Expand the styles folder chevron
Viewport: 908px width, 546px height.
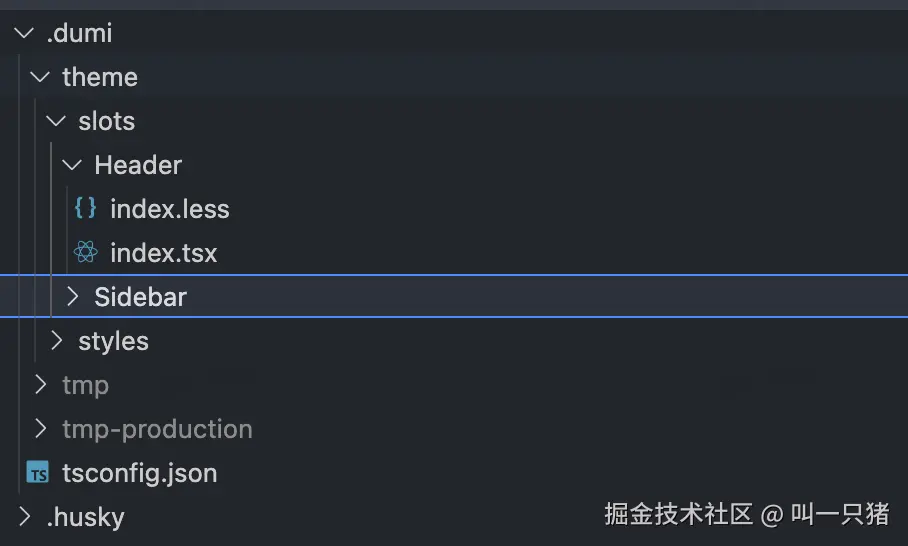(x=56, y=341)
